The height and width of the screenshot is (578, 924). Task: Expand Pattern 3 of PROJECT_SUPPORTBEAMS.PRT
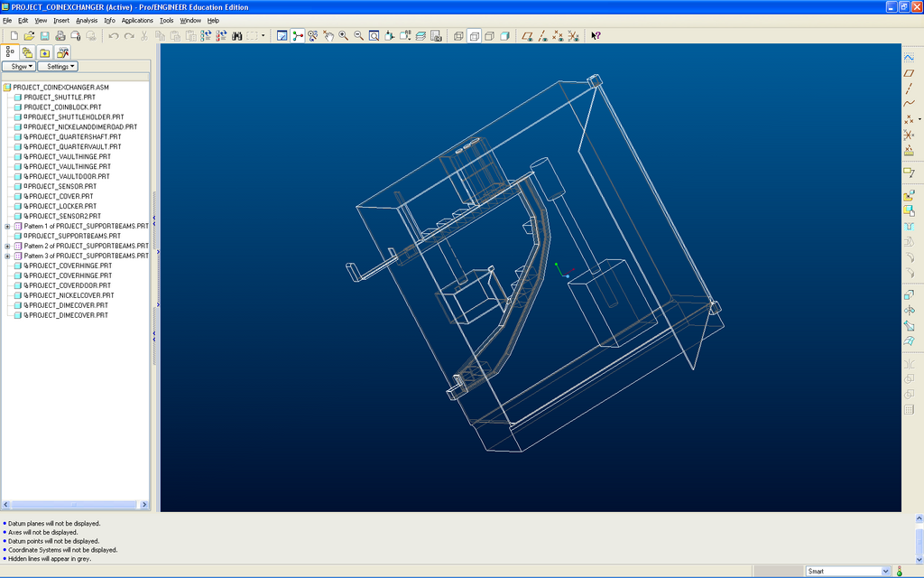pyautogui.click(x=7, y=256)
